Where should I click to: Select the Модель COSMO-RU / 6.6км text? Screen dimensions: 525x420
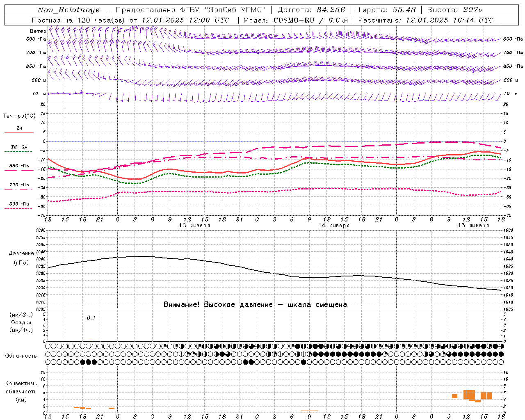(x=295, y=20)
